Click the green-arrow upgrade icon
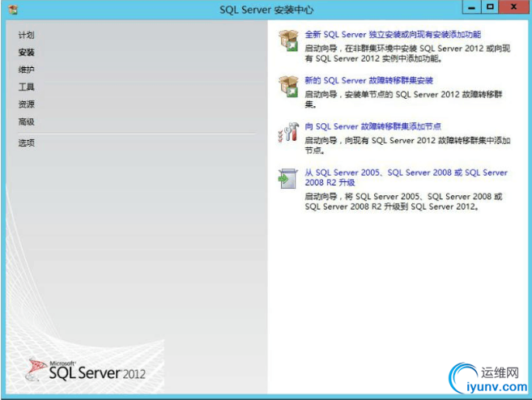Image resolution: width=532 pixels, height=400 pixels. [x=287, y=178]
